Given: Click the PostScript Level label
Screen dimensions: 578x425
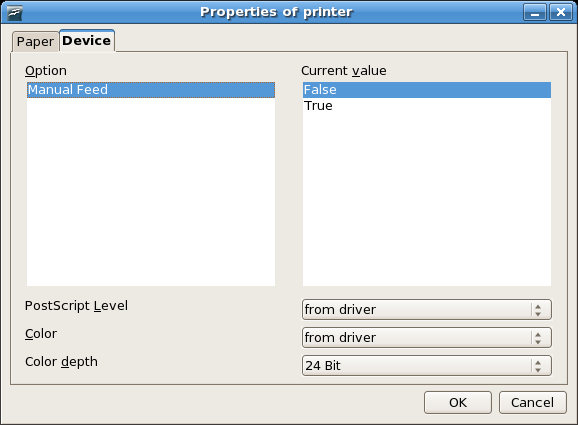Looking at the screenshot, I should tap(76, 306).
